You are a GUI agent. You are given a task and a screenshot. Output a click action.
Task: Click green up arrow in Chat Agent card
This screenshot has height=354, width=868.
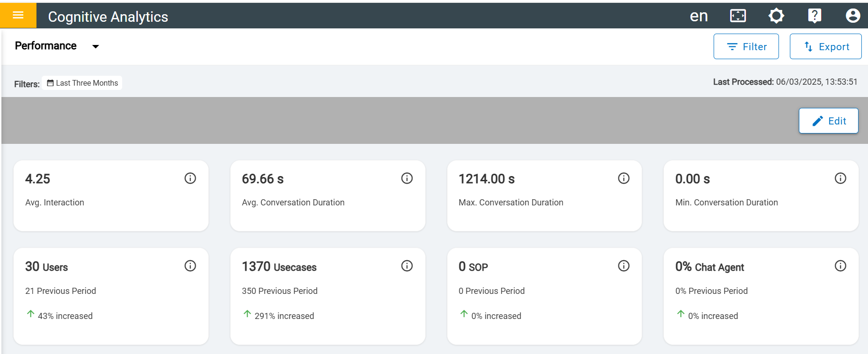tap(680, 314)
